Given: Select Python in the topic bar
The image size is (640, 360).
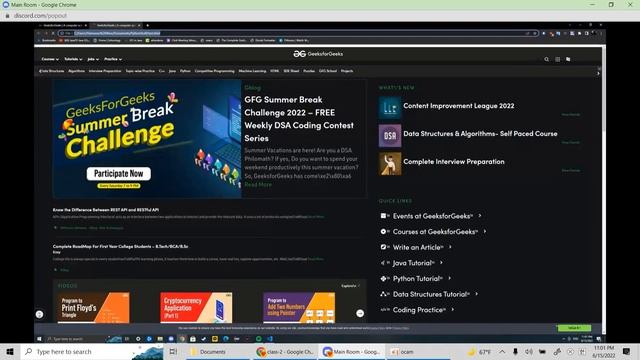Looking at the screenshot, I should (185, 71).
